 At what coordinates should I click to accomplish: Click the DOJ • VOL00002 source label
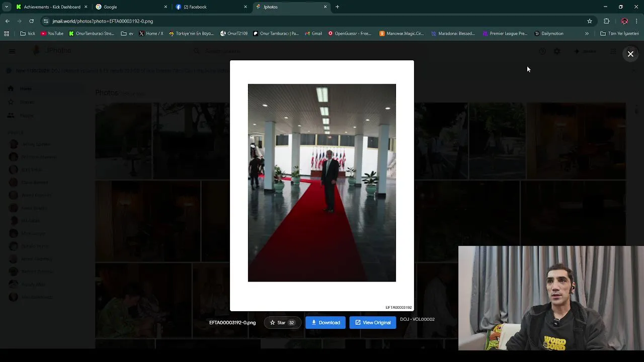(x=417, y=319)
